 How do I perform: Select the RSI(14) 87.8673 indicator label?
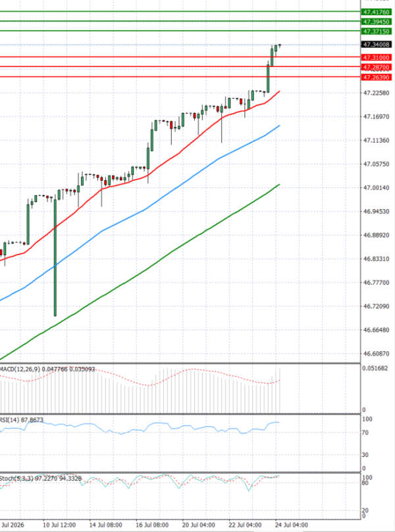pos(22,420)
